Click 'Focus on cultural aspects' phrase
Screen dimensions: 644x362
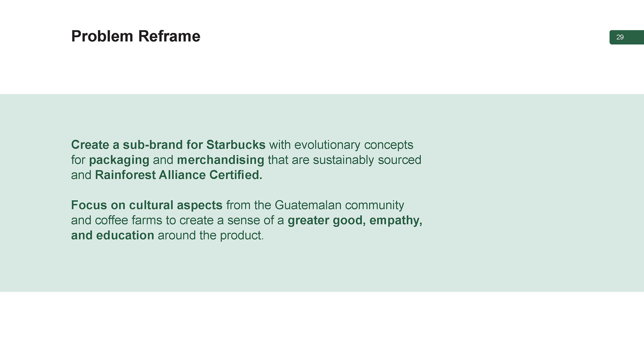(x=147, y=205)
